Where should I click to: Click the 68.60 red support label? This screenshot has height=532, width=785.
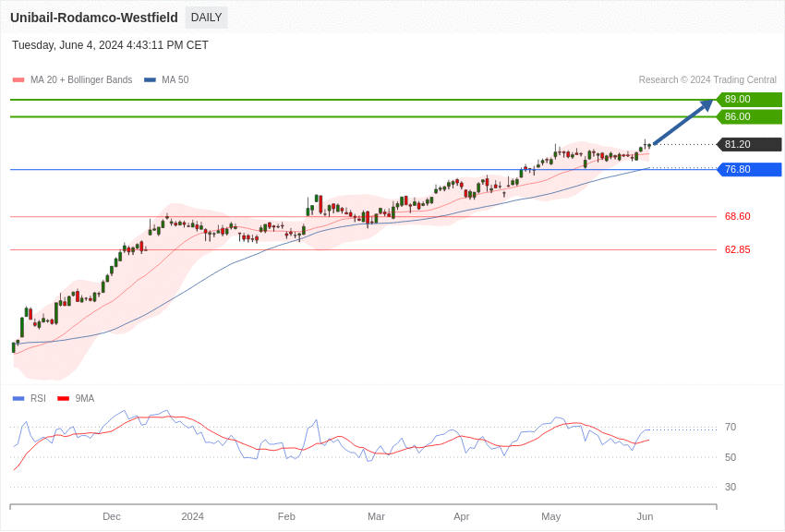(x=737, y=217)
